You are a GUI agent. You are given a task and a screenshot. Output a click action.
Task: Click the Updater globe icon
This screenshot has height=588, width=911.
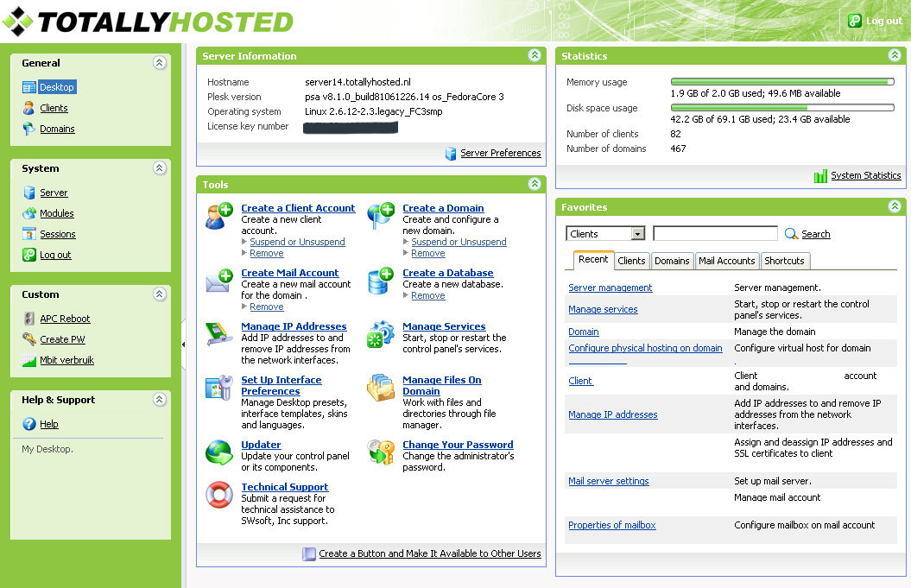pos(219,452)
